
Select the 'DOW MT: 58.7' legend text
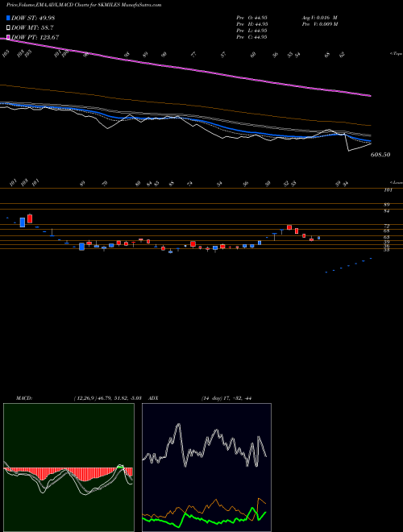coord(32,27)
